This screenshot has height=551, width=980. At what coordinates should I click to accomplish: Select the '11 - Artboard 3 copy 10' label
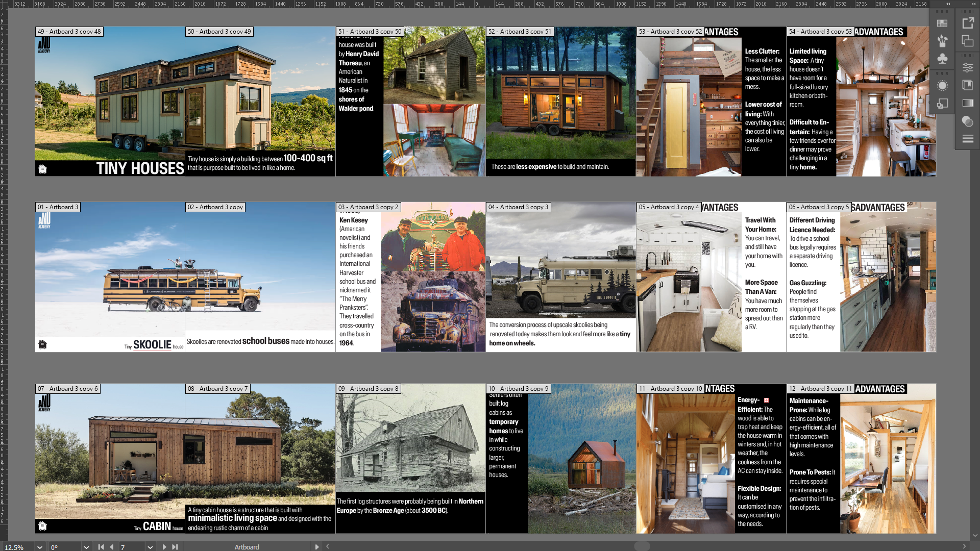[671, 389]
